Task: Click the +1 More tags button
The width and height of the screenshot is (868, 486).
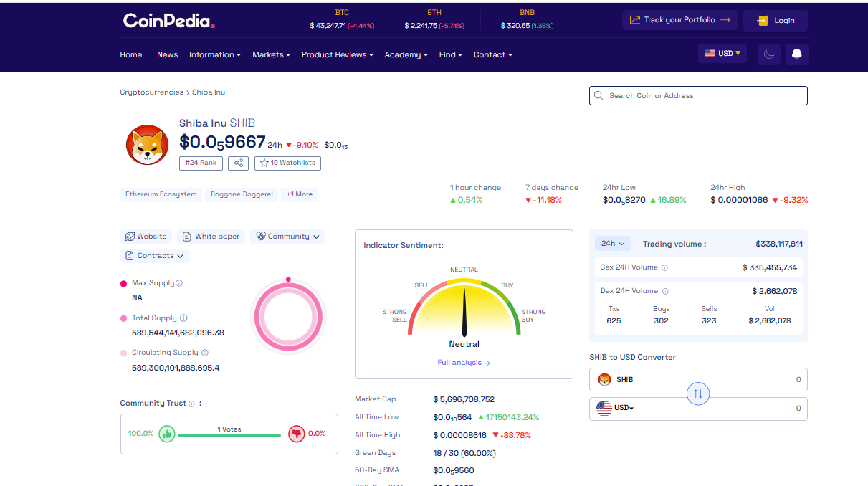Action: 300,194
